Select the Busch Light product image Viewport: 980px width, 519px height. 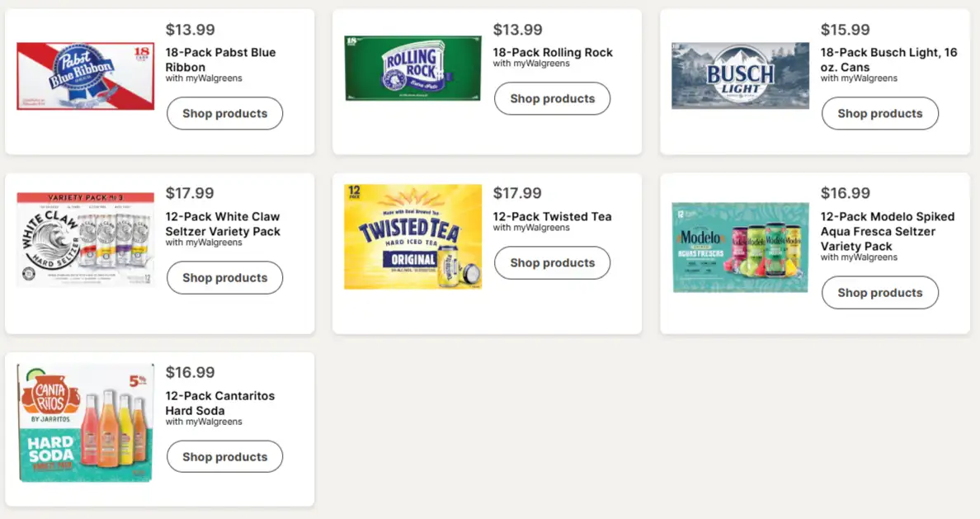click(x=740, y=76)
